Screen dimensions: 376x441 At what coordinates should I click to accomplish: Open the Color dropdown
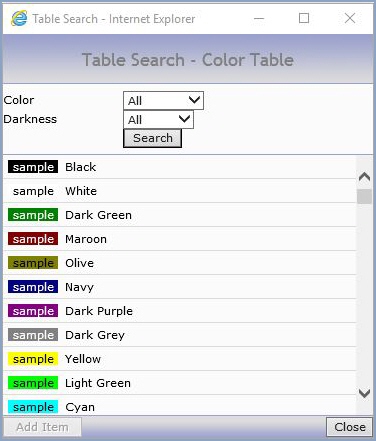click(163, 100)
